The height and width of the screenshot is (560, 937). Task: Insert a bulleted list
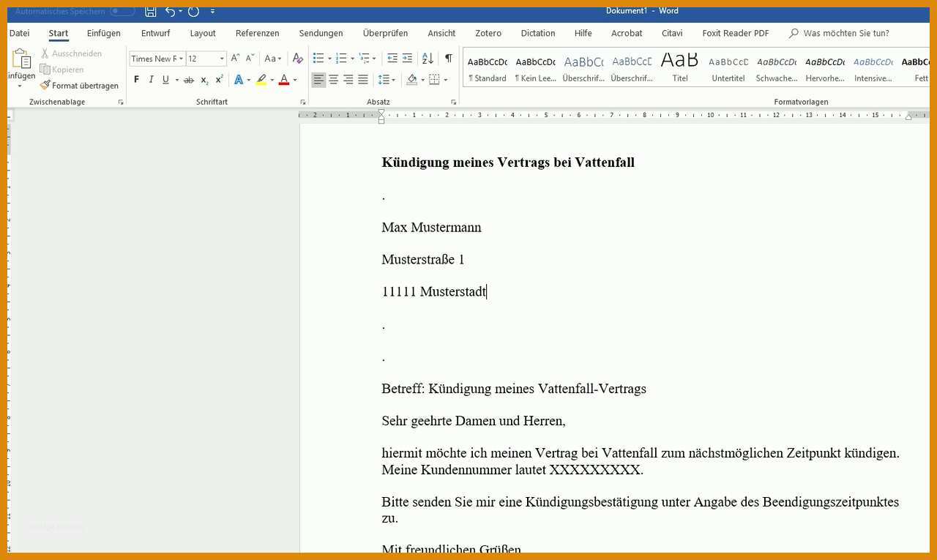click(318, 58)
